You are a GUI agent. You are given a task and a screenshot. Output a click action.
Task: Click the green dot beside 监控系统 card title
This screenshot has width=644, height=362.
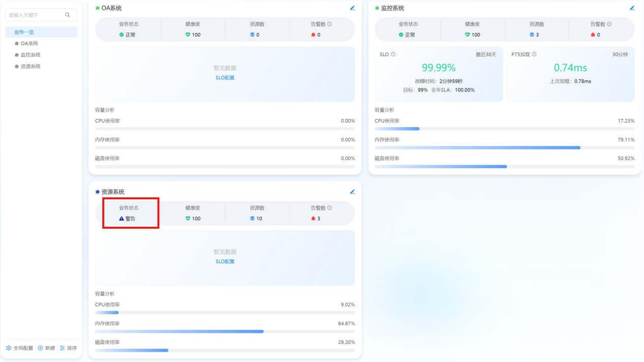[x=377, y=8]
